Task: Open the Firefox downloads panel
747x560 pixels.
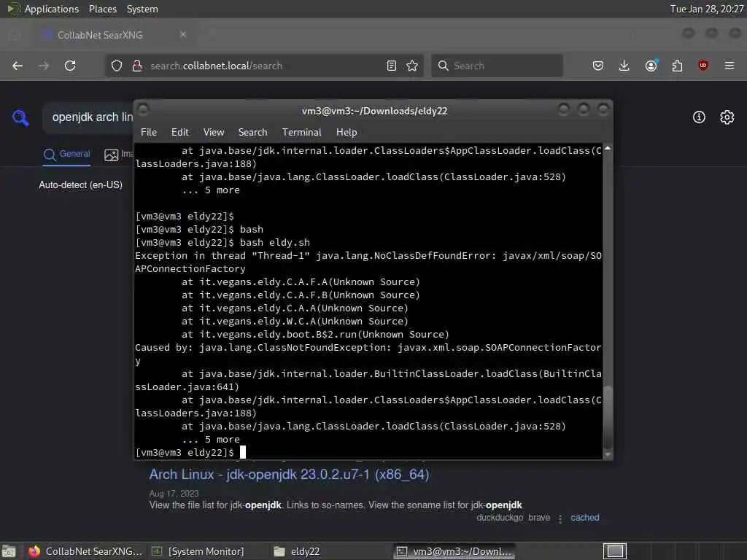Action: 624,66
